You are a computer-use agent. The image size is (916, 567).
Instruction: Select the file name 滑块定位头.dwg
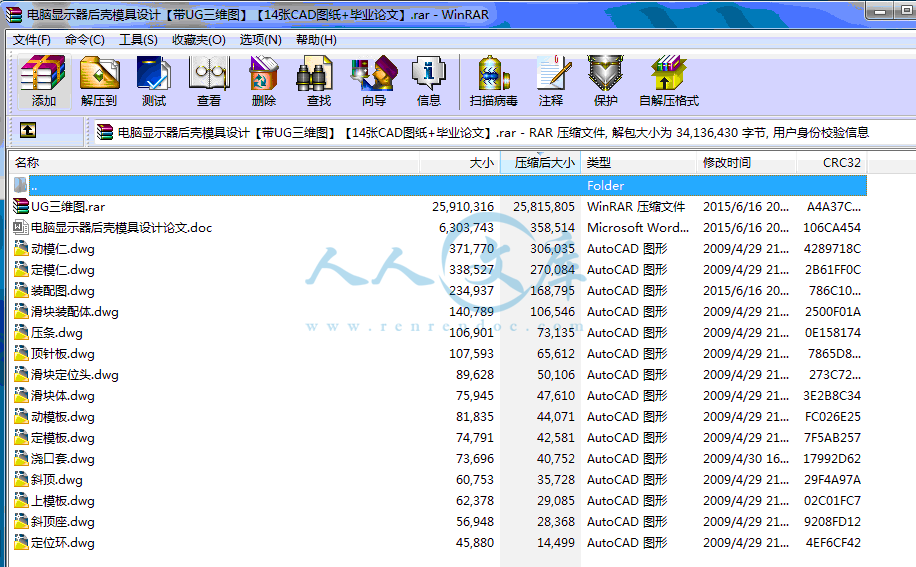pyautogui.click(x=75, y=374)
